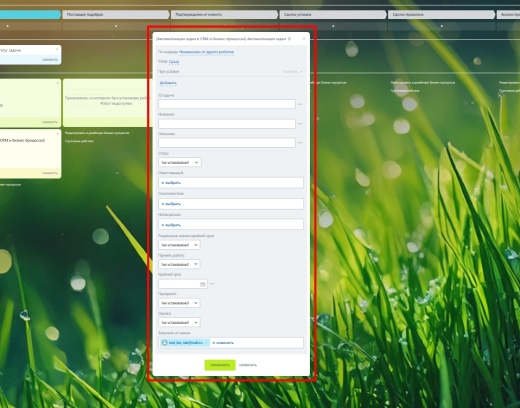
Task: Select the Сделка успешна stage tab
Action: [332, 15]
